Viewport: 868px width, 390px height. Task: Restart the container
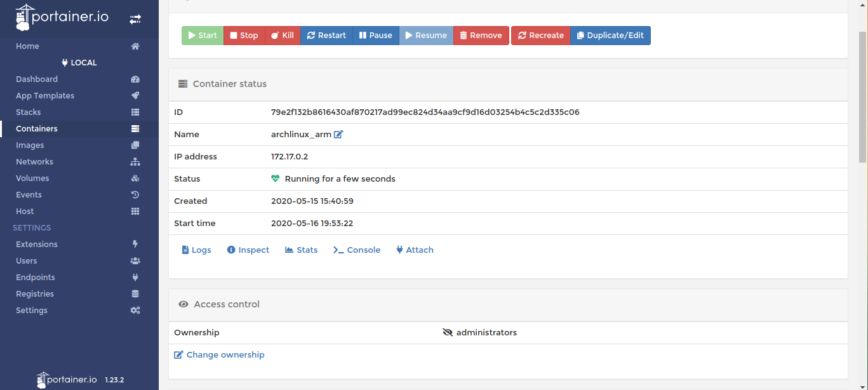pyautogui.click(x=326, y=36)
